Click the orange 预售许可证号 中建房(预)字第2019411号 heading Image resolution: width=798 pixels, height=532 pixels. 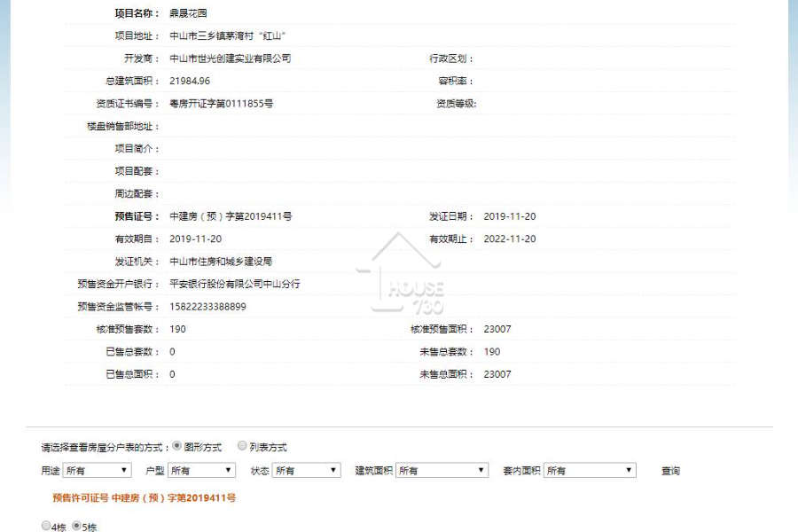click(x=144, y=498)
